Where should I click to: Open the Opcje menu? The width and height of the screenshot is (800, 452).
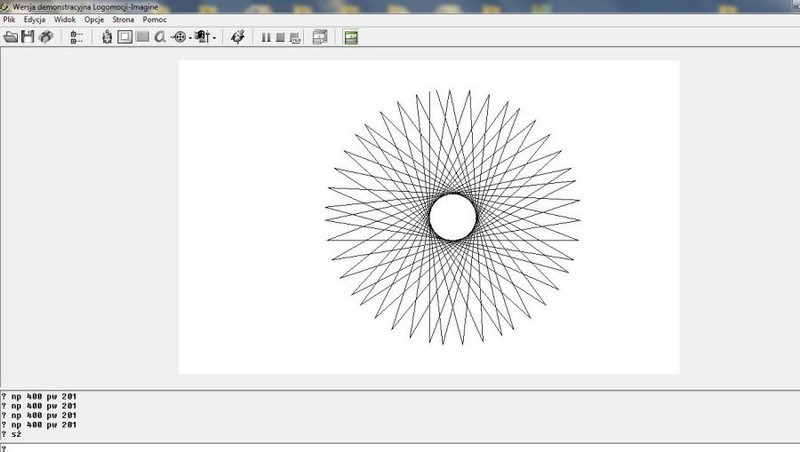coord(94,20)
